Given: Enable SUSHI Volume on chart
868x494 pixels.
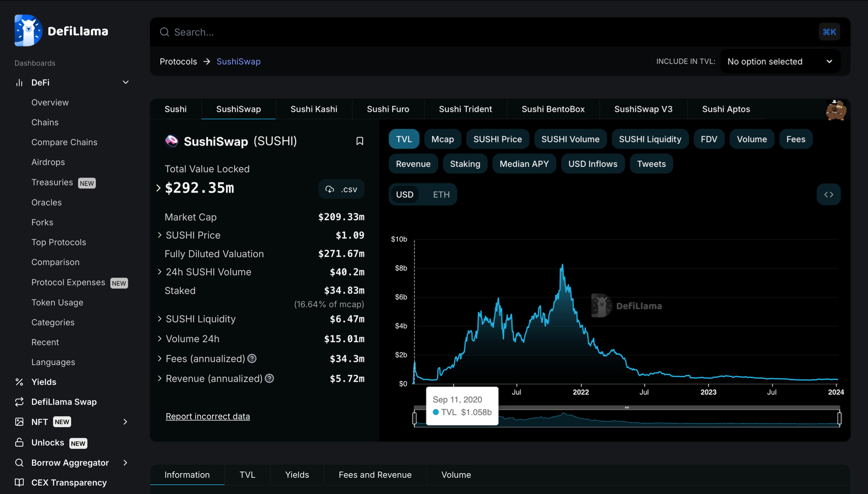Looking at the screenshot, I should coord(570,139).
